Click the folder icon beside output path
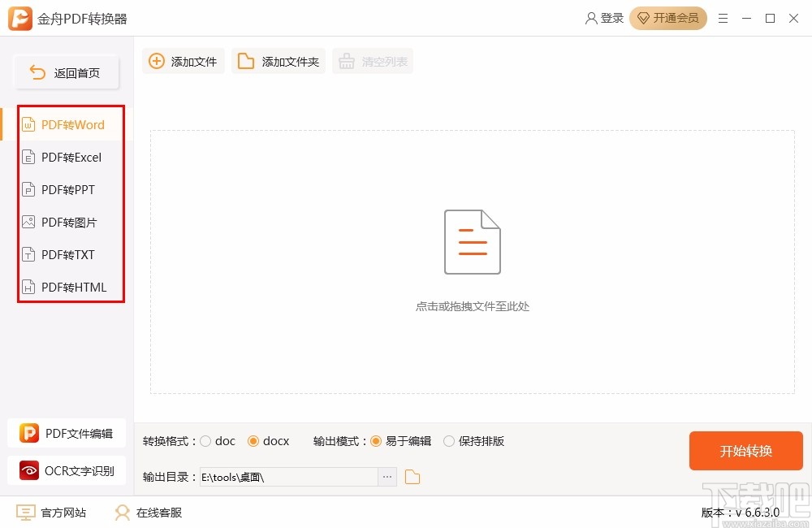The width and height of the screenshot is (812, 528). pyautogui.click(x=412, y=477)
